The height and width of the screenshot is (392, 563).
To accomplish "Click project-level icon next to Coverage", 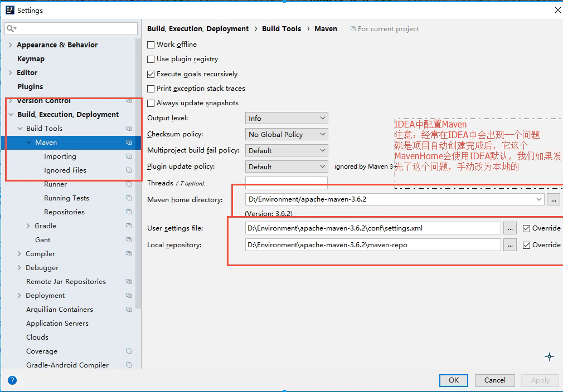I will [x=129, y=351].
